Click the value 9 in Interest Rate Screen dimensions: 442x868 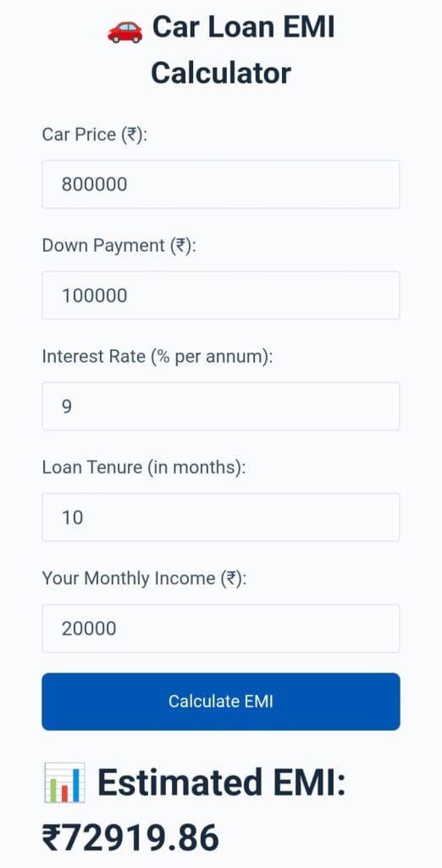point(67,407)
